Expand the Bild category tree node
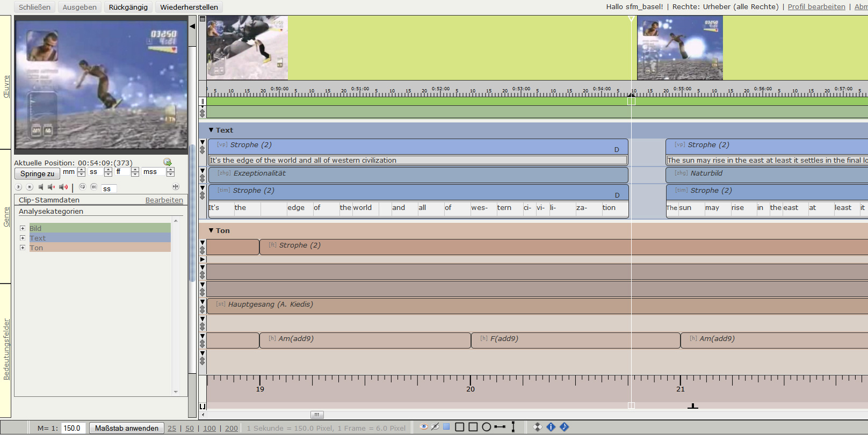 23,228
